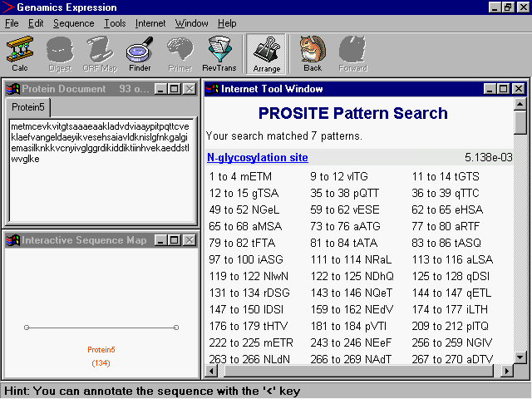This screenshot has width=532, height=399.
Task: Maximize the Internet Tool Window
Action: [x=504, y=89]
